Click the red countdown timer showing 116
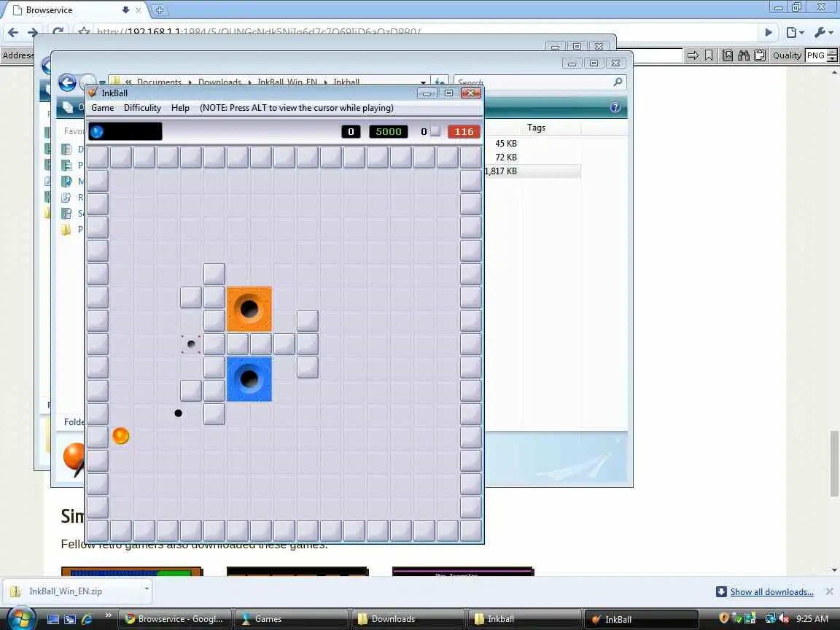This screenshot has width=840, height=630. 464,131
